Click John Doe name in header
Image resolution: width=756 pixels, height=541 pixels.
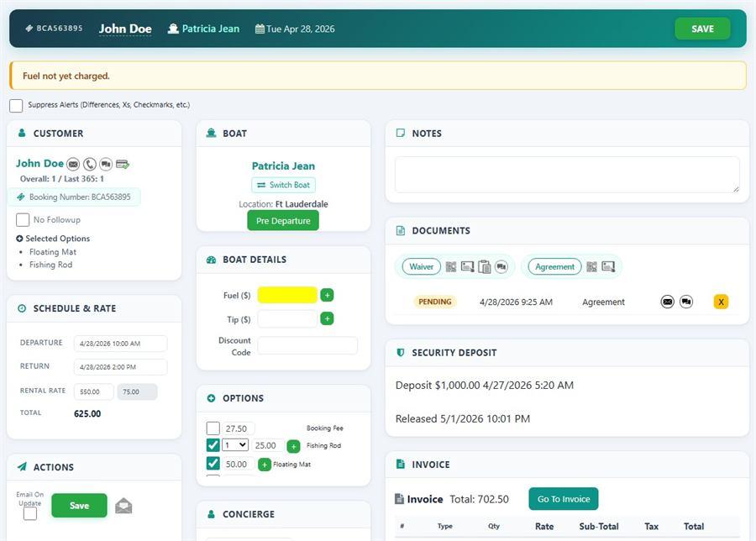coord(125,29)
